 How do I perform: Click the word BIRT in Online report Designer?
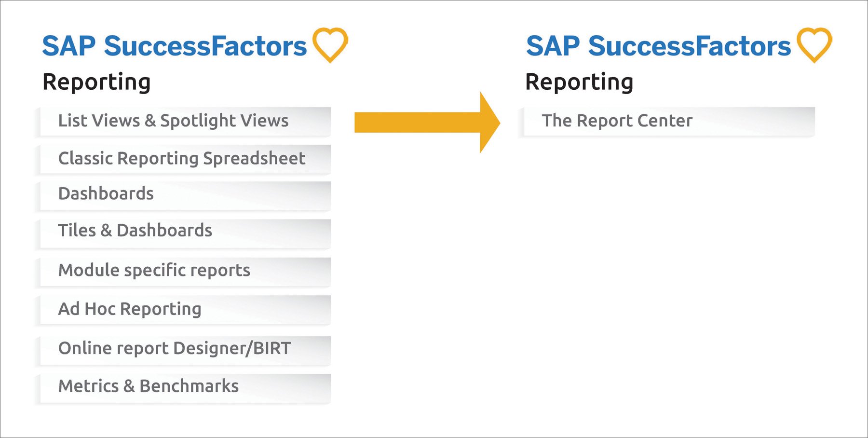pos(272,348)
